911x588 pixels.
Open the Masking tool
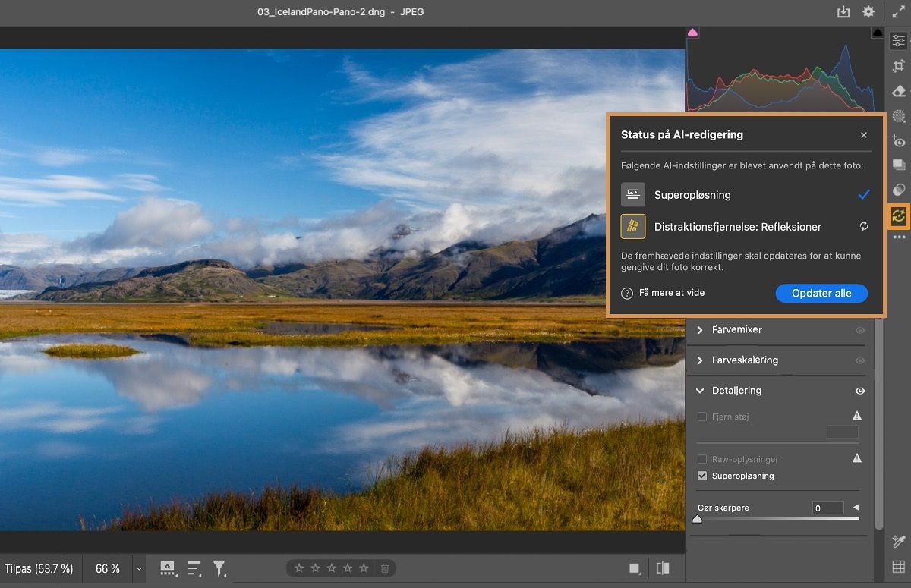coord(899,116)
